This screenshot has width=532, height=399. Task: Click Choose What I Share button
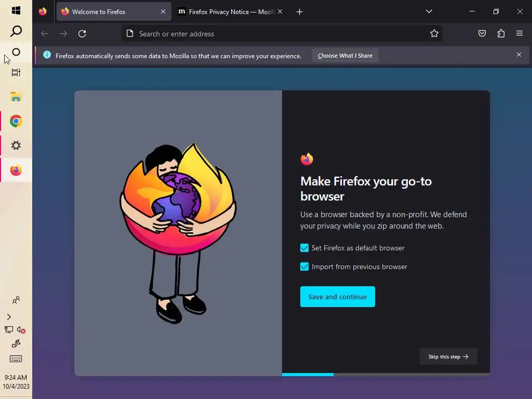[x=345, y=56]
